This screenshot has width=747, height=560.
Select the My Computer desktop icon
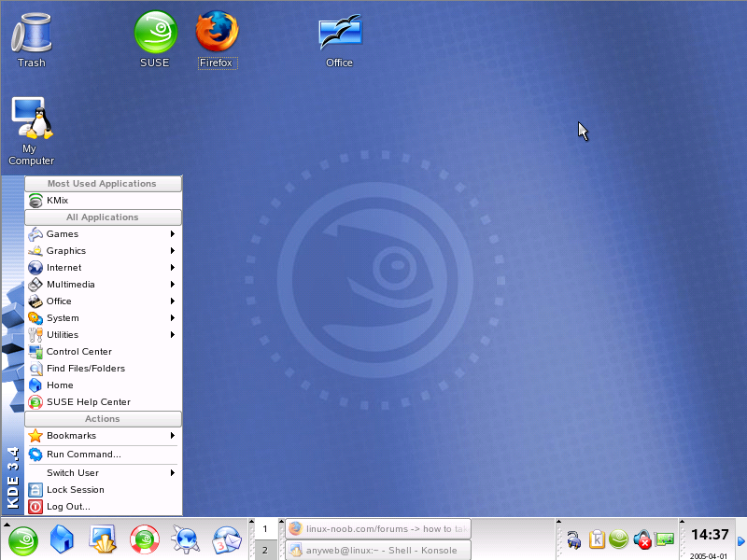[32, 131]
